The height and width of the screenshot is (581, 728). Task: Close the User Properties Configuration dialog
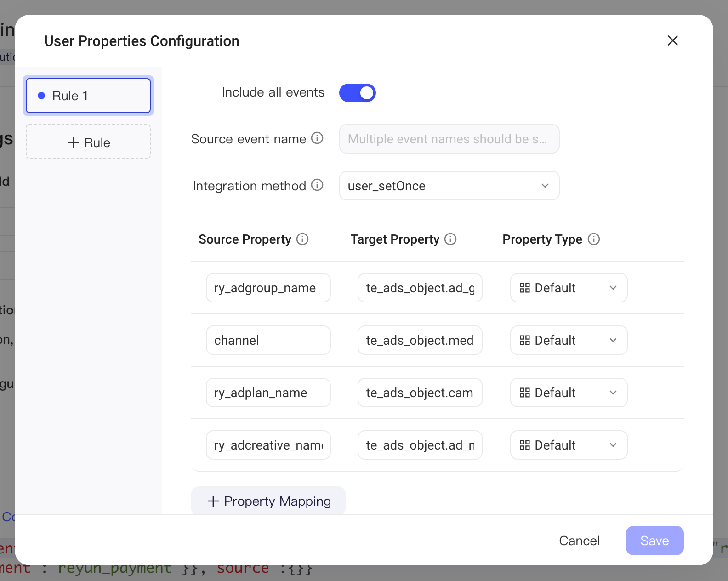coord(673,40)
